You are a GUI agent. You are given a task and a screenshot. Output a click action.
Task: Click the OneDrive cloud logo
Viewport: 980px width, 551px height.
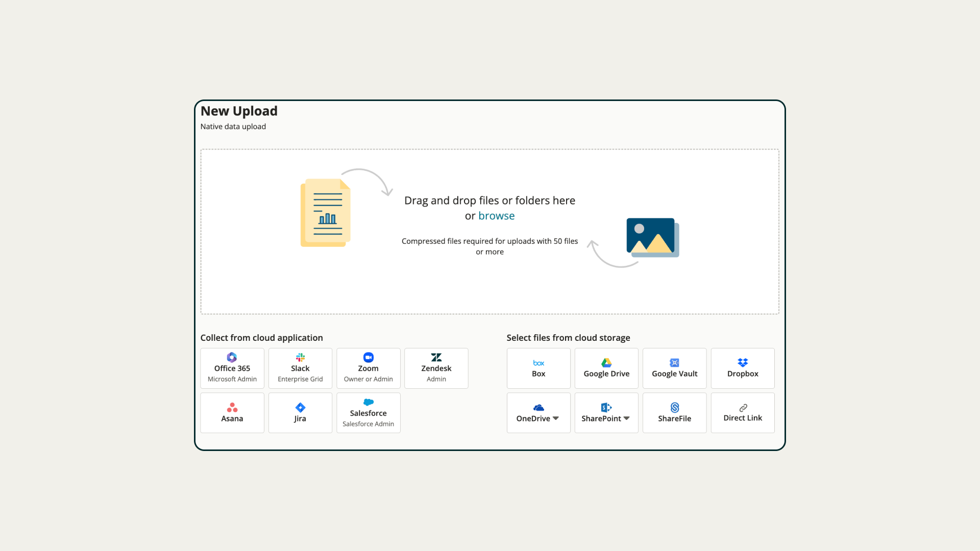tap(538, 408)
